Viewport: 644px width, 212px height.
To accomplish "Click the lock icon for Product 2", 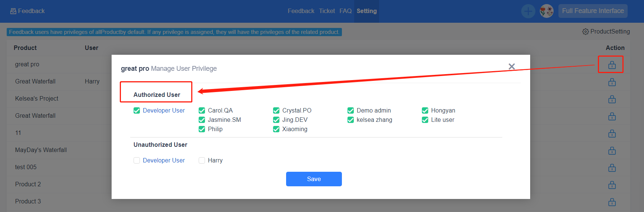I will pos(612,185).
